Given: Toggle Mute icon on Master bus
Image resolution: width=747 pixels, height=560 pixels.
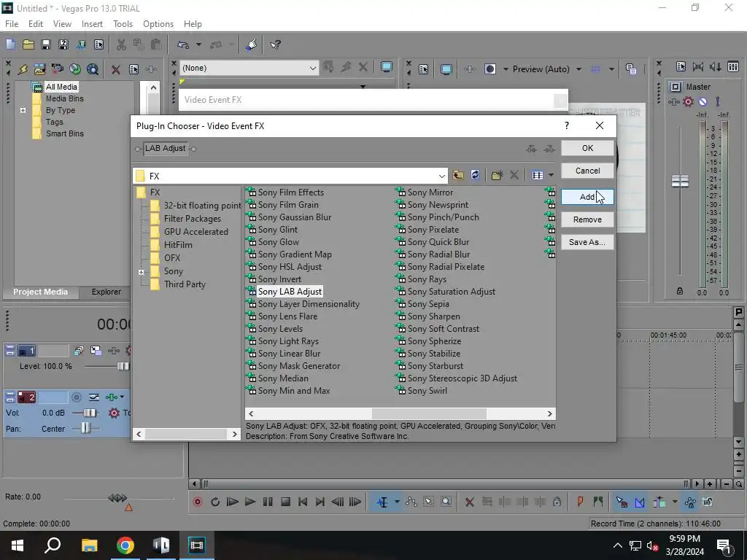Looking at the screenshot, I should click(703, 101).
